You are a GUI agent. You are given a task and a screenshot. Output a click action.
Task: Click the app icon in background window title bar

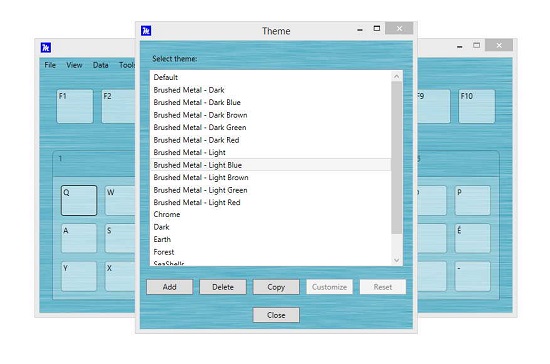(x=46, y=47)
